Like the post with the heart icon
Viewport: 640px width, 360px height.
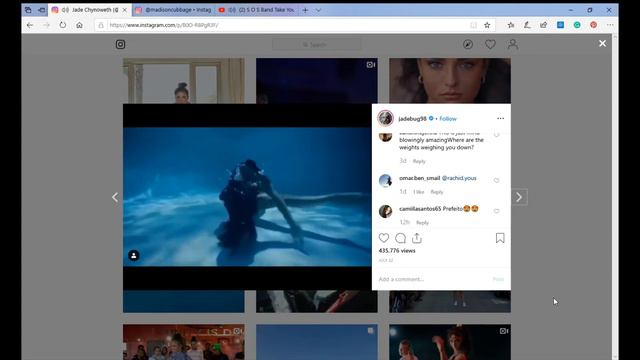(384, 238)
